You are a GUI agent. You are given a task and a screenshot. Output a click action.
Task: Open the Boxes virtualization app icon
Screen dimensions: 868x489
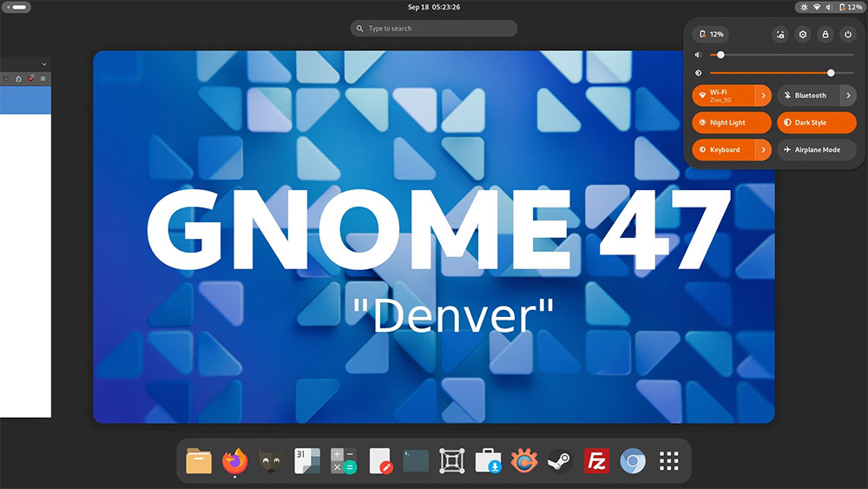(451, 460)
